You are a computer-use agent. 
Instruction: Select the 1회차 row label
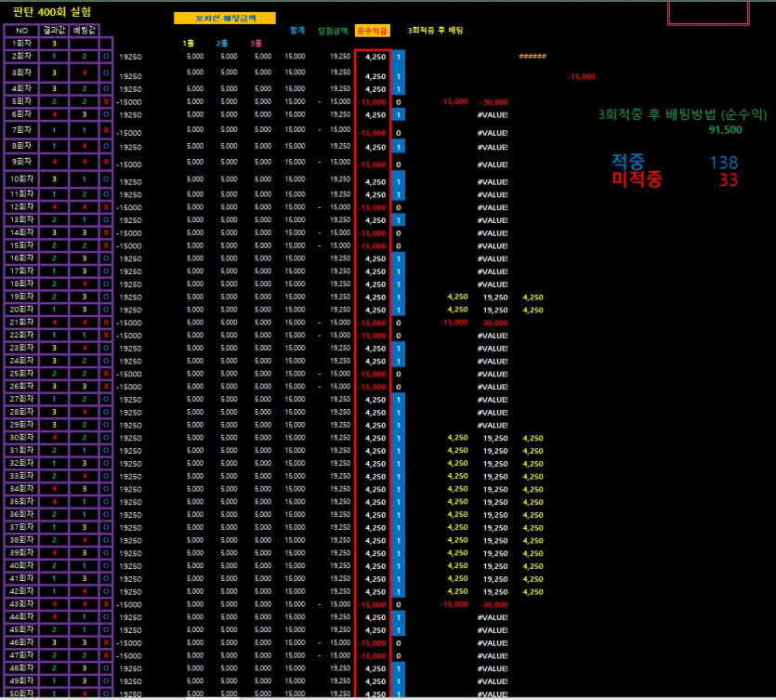pyautogui.click(x=21, y=44)
